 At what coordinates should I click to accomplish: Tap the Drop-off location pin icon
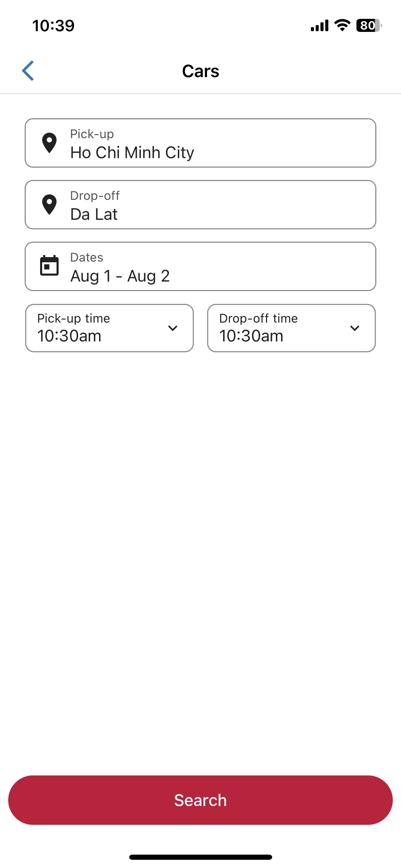pyautogui.click(x=49, y=205)
